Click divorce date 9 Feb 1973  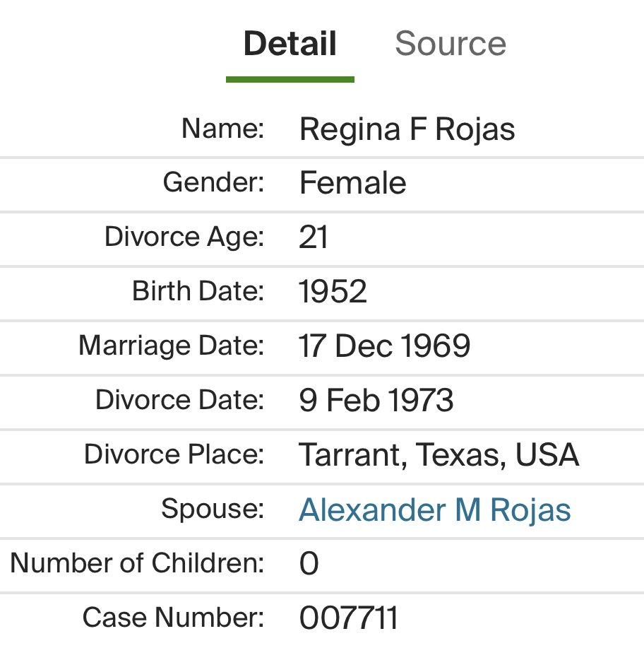point(376,400)
